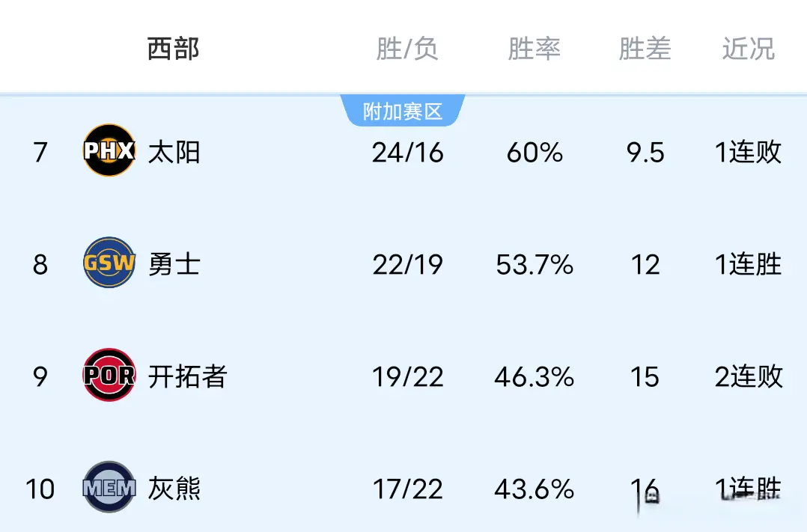
Task: Sort by the 胜/负 column header
Action: click(407, 49)
